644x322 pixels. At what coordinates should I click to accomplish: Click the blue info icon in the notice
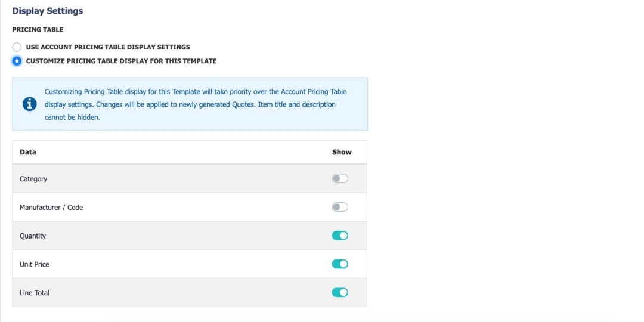(x=29, y=104)
